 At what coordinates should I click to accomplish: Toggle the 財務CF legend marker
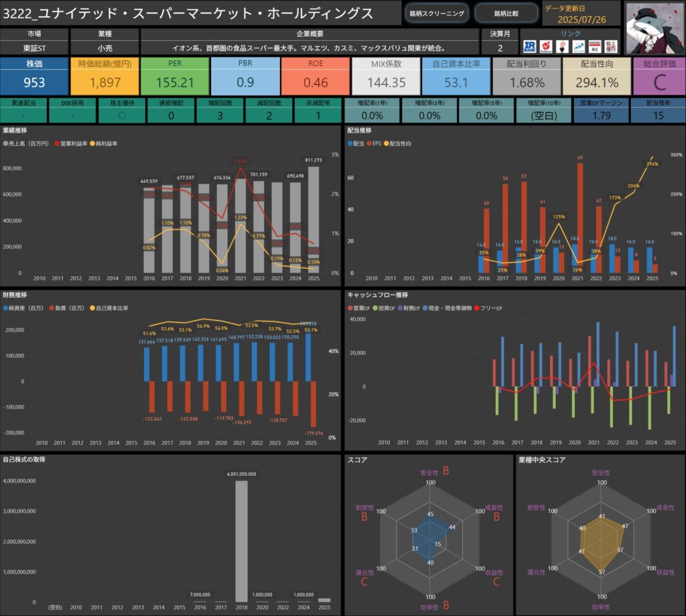coord(401,308)
